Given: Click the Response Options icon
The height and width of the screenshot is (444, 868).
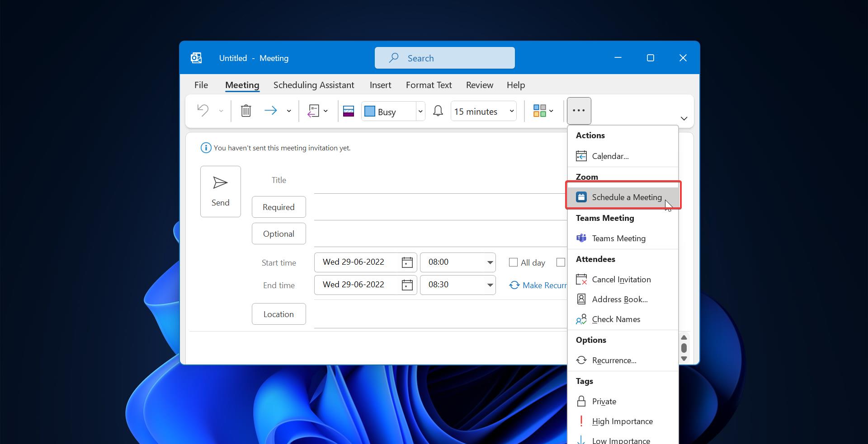Looking at the screenshot, I should 313,111.
